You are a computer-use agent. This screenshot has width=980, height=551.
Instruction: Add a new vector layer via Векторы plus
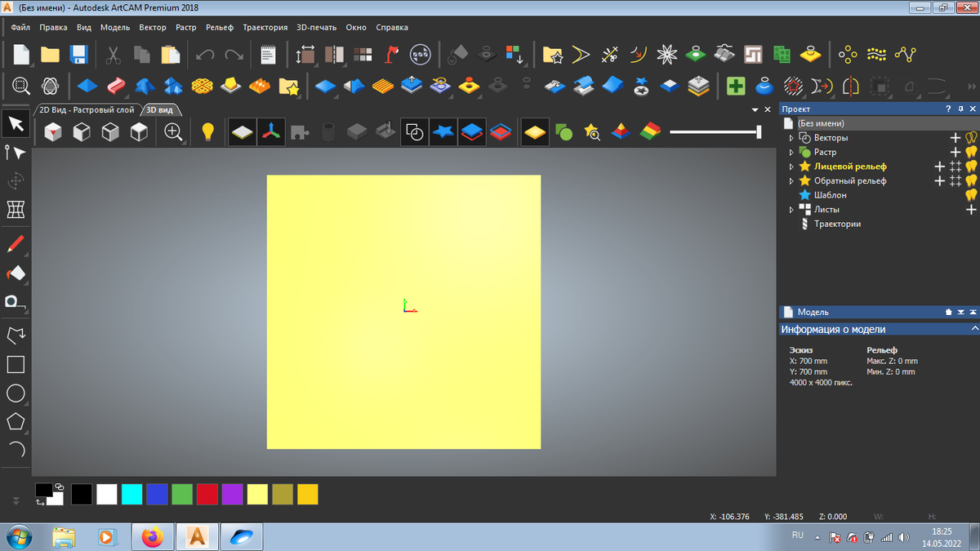click(955, 138)
